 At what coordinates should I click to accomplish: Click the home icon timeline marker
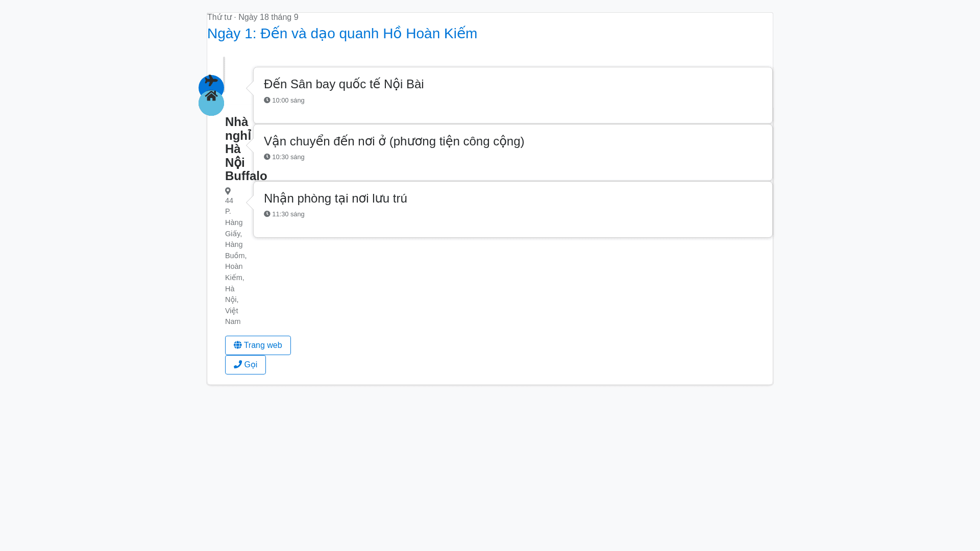point(211,98)
